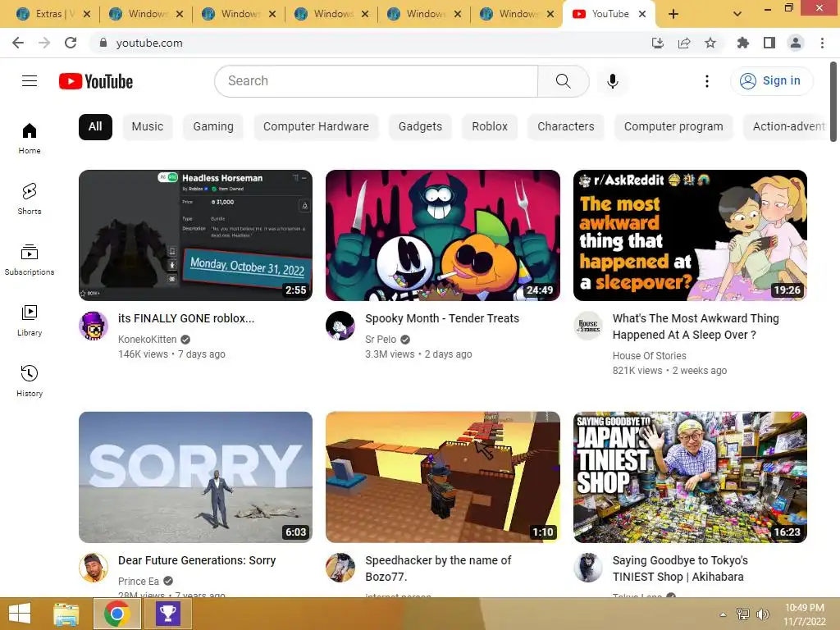Click the Sign in button
The image size is (840, 630).
(x=771, y=81)
